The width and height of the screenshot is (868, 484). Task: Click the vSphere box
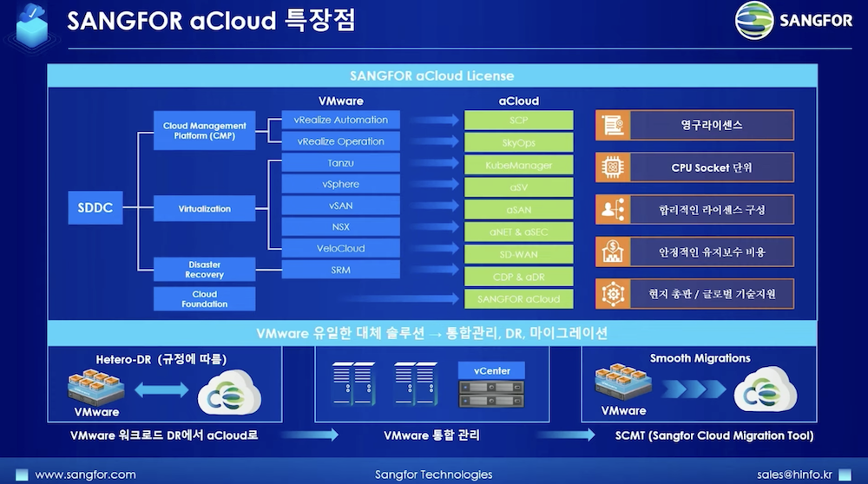click(340, 184)
